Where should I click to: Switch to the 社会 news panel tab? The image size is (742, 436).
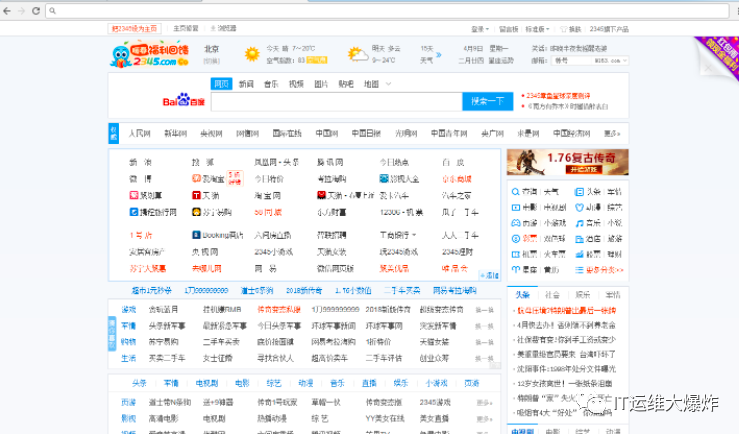pyautogui.click(x=552, y=294)
